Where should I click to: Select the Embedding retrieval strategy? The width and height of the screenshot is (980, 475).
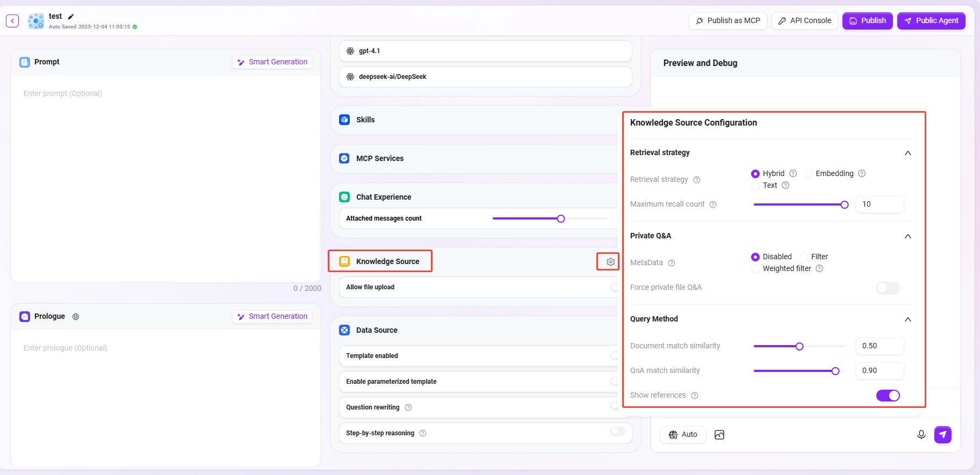click(x=809, y=174)
